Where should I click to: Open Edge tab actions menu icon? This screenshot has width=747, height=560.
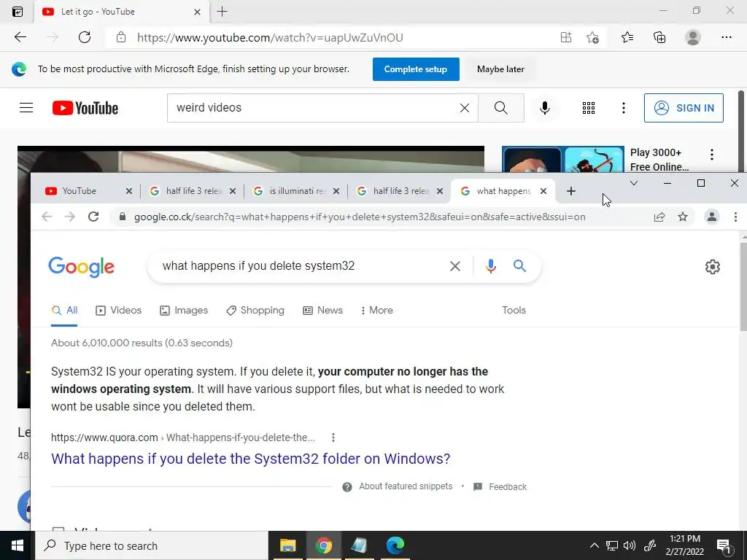(18, 12)
